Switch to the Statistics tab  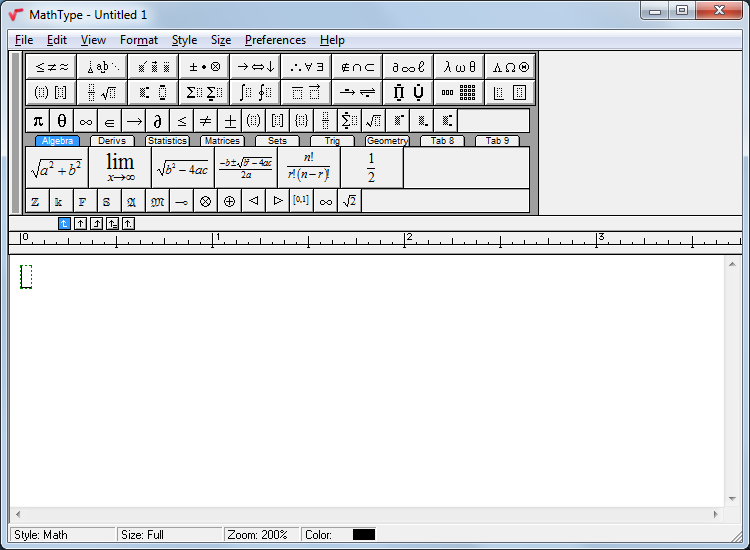[167, 141]
